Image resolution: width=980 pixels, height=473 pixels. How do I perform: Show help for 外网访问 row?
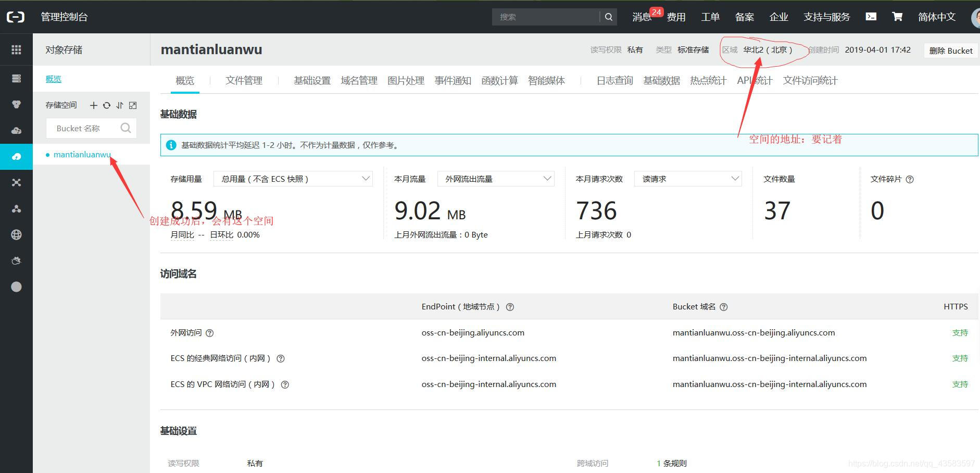[x=210, y=333]
